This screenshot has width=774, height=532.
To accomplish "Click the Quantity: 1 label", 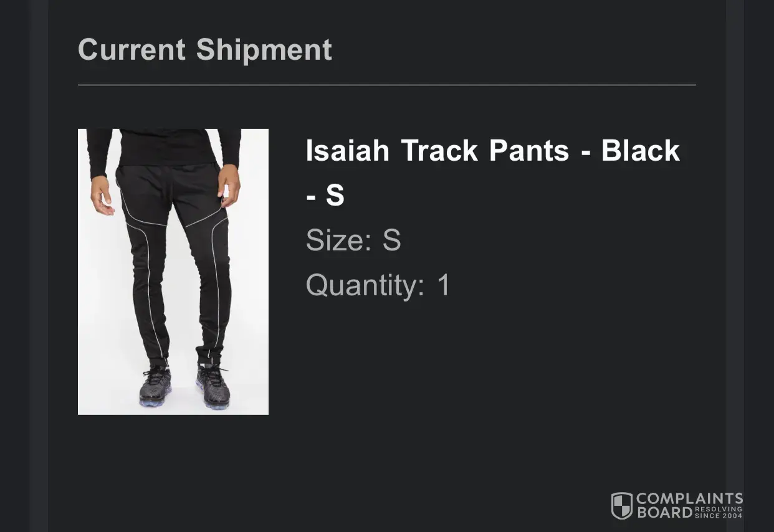I will coord(378,285).
